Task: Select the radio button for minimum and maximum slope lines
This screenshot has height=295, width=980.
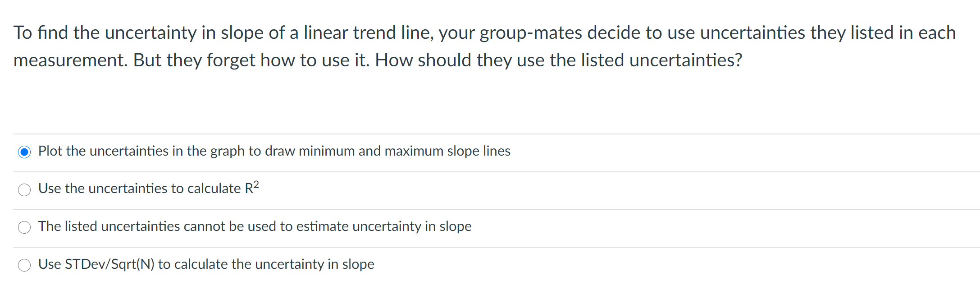Action: point(24,152)
